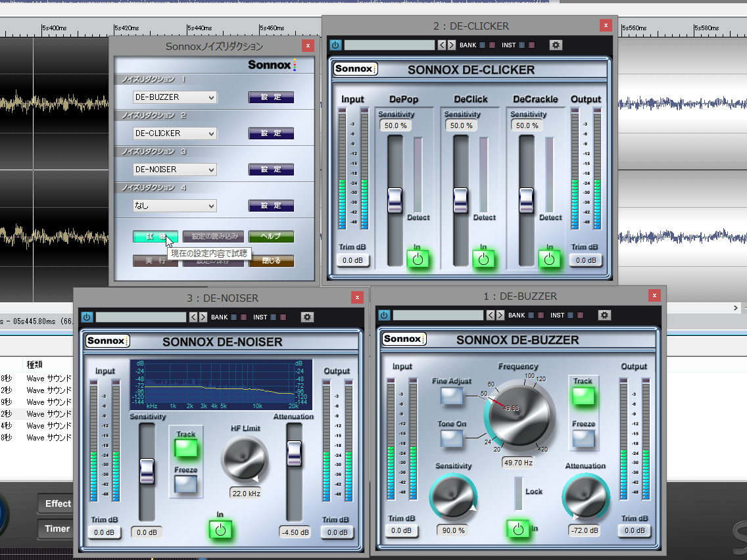747x560 pixels.
Task: Select previous preset arrow in De-Buzzer
Action: click(491, 315)
